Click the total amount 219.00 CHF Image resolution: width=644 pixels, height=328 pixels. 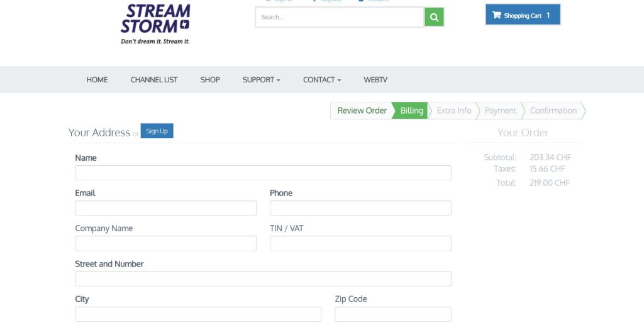(x=550, y=183)
